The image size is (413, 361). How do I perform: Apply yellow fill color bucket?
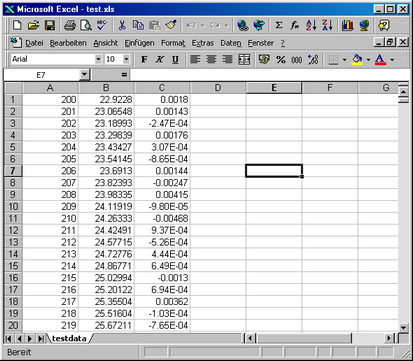(x=357, y=60)
